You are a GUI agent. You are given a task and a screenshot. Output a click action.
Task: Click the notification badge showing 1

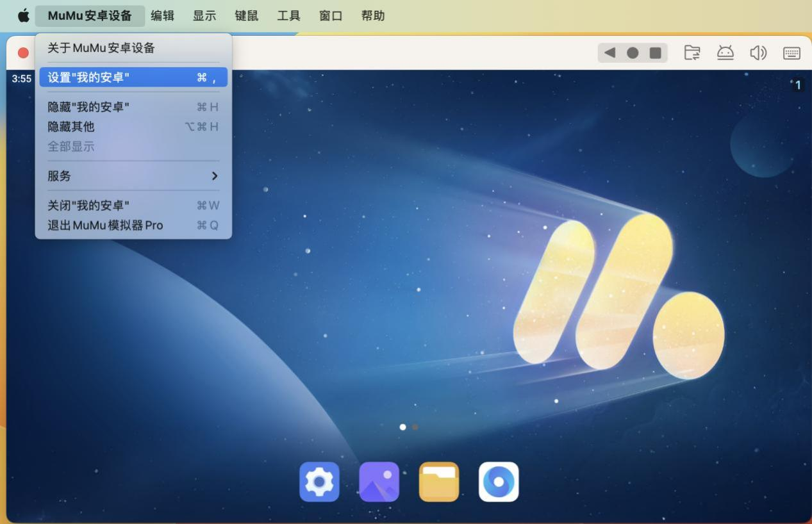coord(799,84)
